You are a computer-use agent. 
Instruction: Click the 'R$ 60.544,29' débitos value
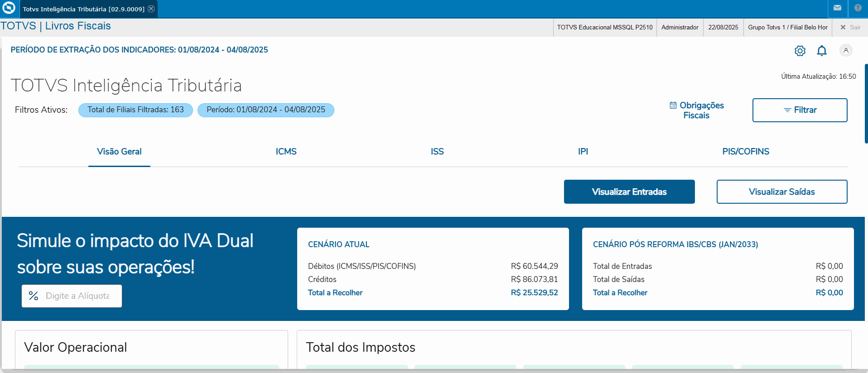click(x=535, y=266)
